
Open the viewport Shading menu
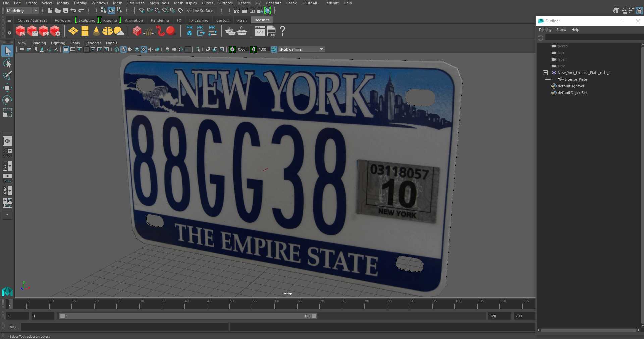coord(39,43)
